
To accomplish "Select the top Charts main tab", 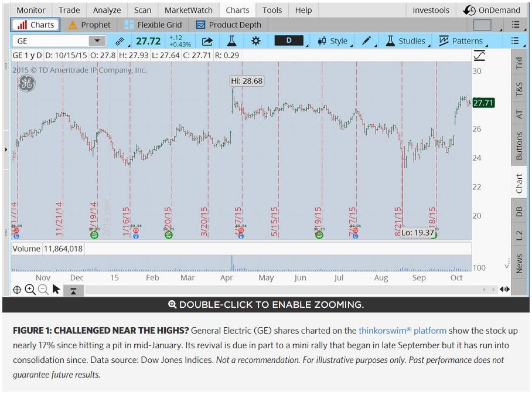I will coord(237,10).
